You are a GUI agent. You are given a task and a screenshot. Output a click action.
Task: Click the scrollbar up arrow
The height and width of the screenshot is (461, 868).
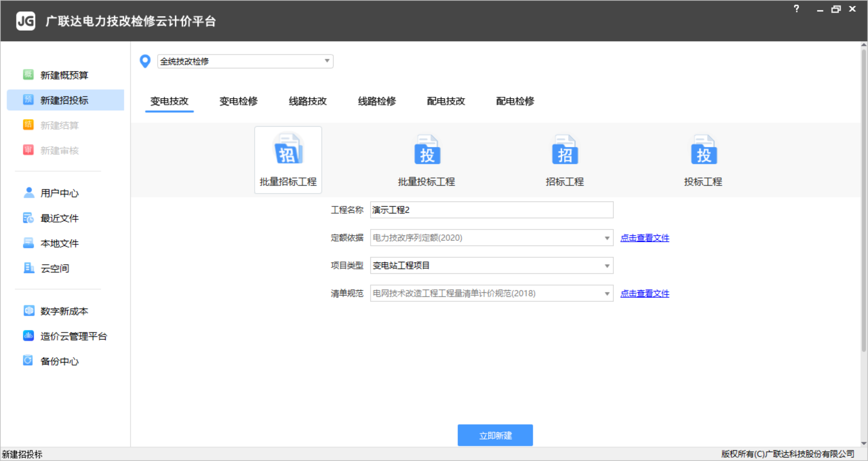point(863,45)
